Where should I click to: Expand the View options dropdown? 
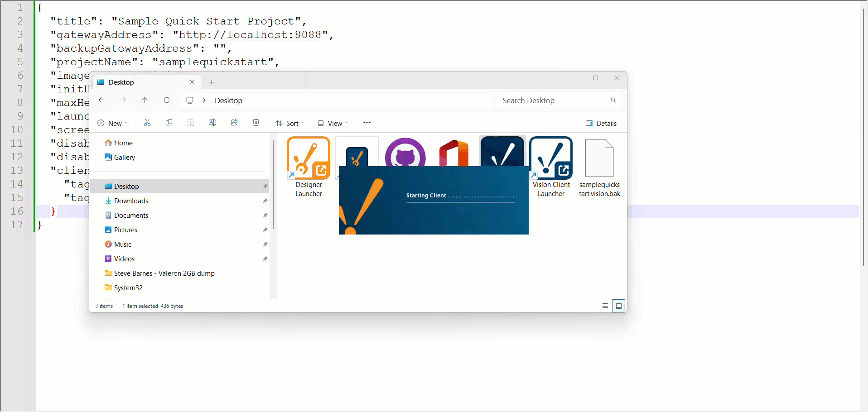333,124
